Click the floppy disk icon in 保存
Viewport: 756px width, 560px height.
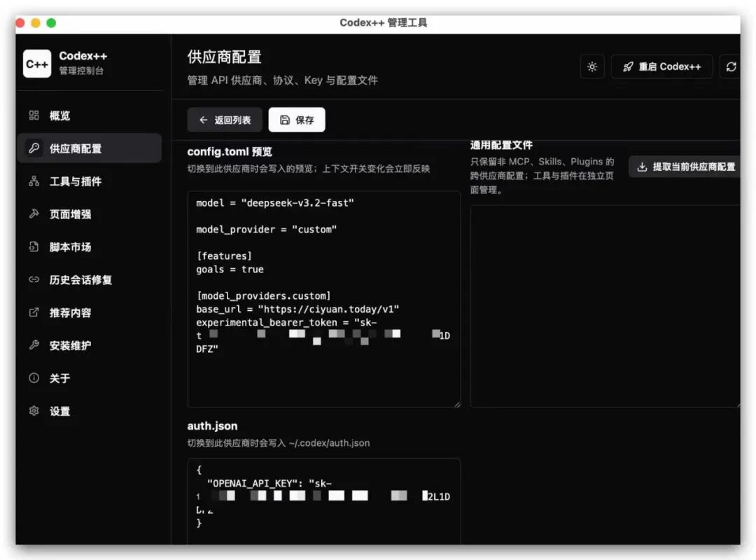(285, 120)
